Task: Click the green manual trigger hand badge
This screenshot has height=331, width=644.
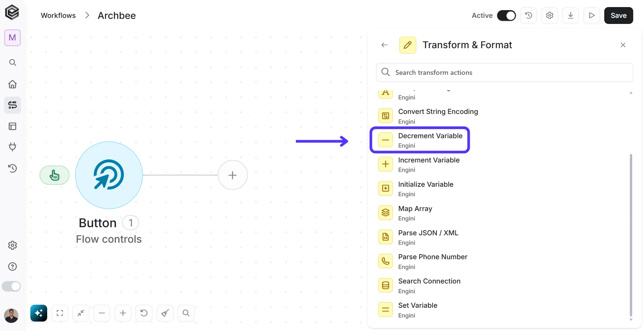Action: [55, 175]
